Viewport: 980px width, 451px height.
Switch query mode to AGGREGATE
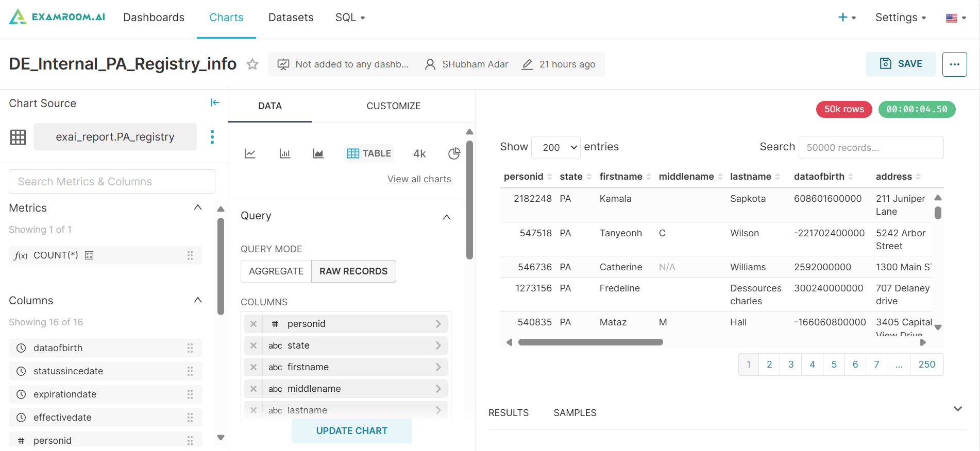pos(276,271)
